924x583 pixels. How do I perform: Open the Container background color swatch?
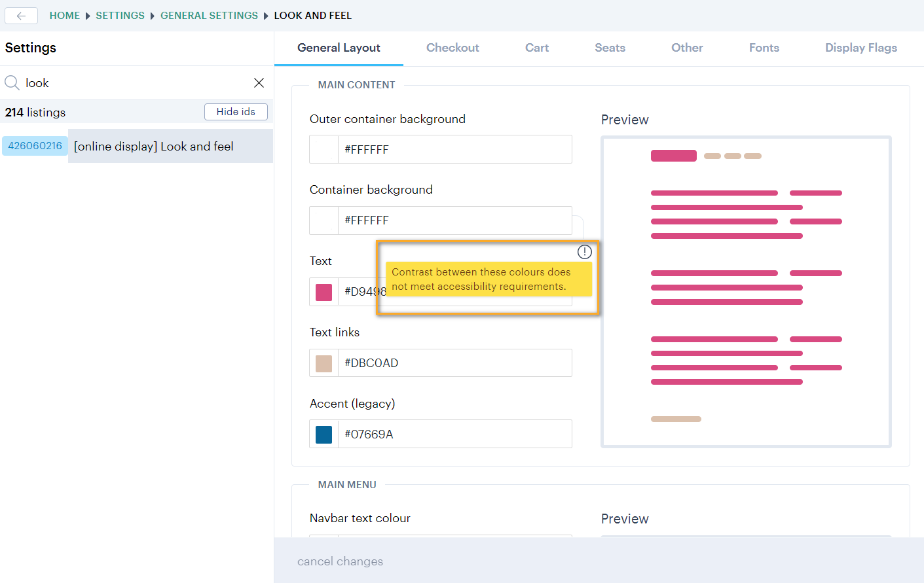323,220
